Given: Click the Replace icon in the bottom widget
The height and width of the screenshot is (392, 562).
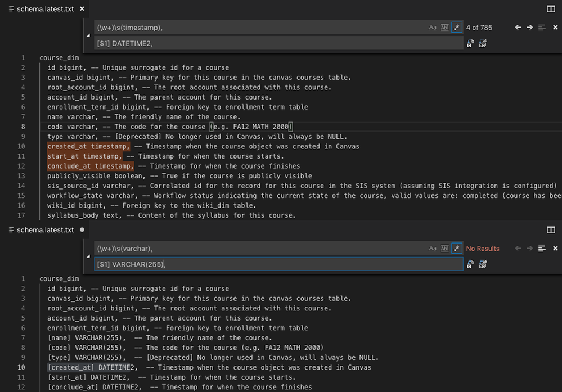Looking at the screenshot, I should click(470, 264).
